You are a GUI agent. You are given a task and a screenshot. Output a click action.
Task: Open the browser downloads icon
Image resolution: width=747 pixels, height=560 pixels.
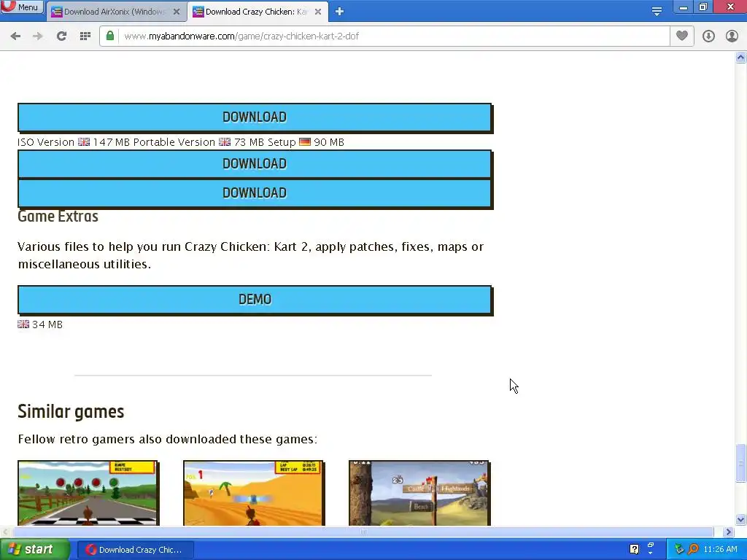click(708, 36)
